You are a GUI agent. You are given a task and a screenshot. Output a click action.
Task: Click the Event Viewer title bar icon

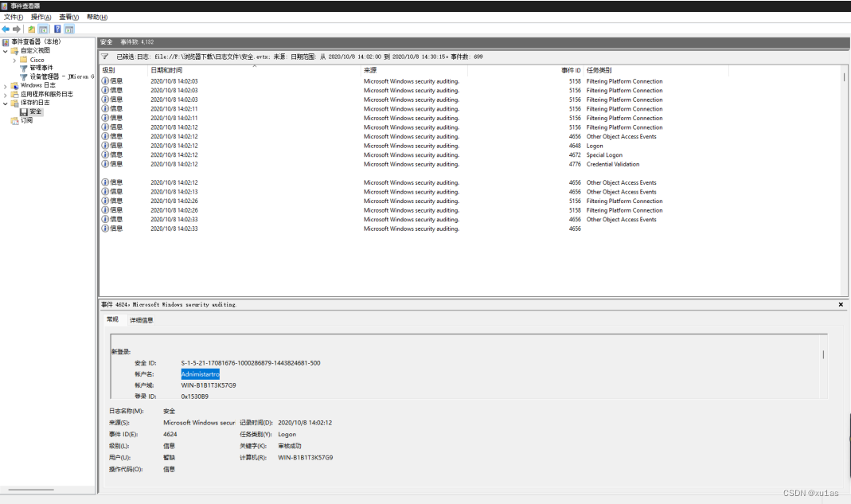point(5,6)
